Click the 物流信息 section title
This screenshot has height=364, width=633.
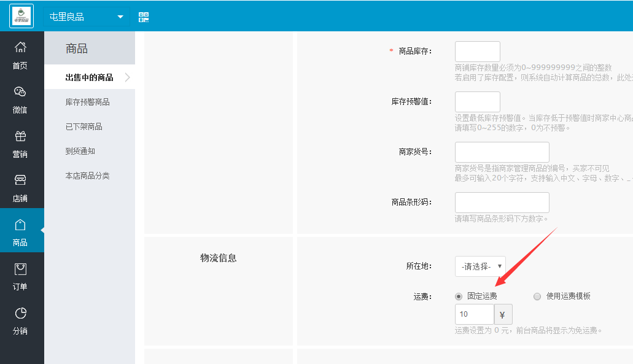(x=219, y=258)
